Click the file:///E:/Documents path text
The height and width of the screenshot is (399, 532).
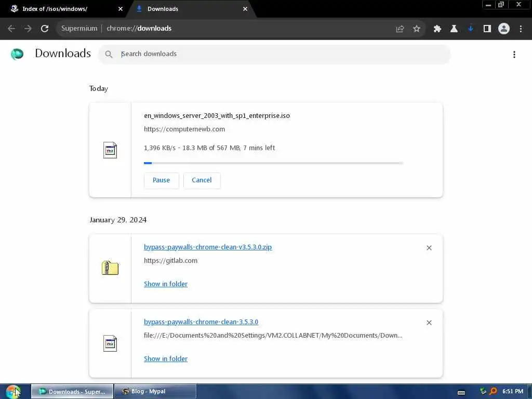(x=273, y=336)
